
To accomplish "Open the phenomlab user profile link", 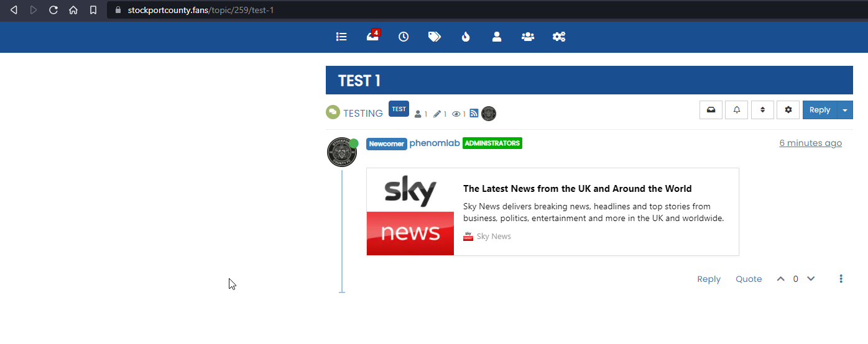I will 434,143.
